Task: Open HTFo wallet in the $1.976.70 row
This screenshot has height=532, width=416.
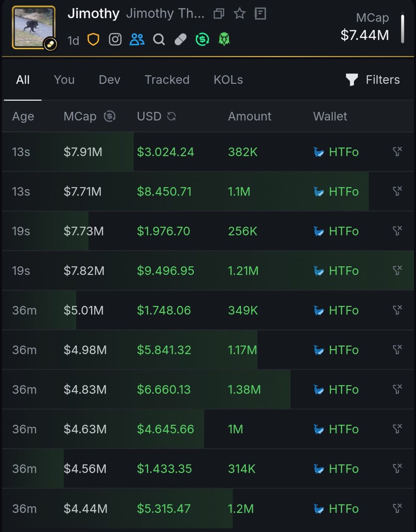Action: pos(344,231)
